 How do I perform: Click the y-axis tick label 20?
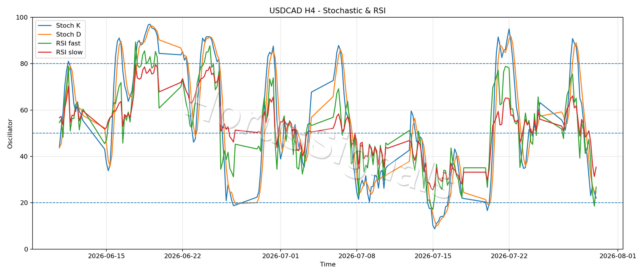coord(24,203)
